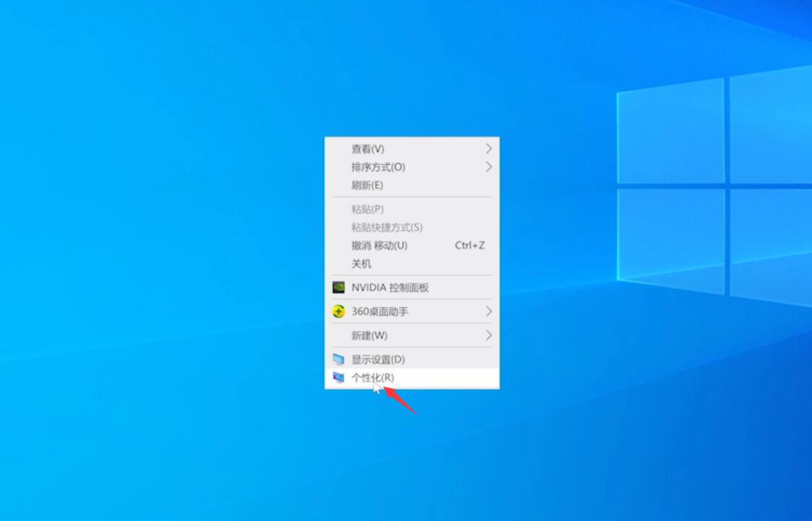Open 显示设置(D) from the context menu
Screen dimensions: 812x521
(x=412, y=359)
